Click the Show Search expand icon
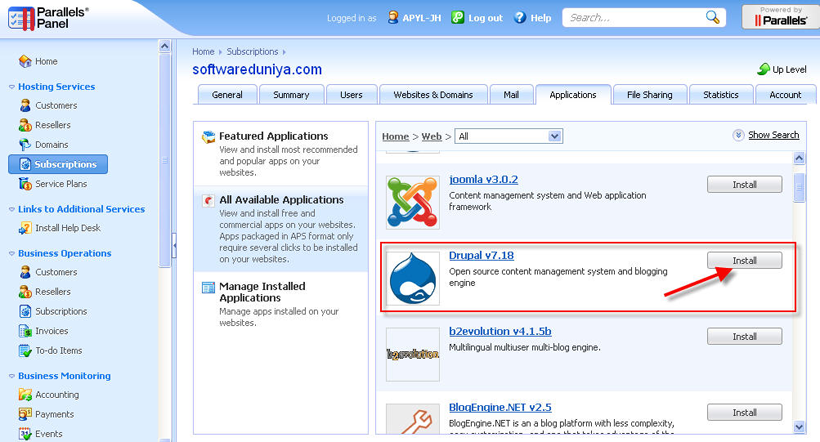820x442 pixels. 738,135
